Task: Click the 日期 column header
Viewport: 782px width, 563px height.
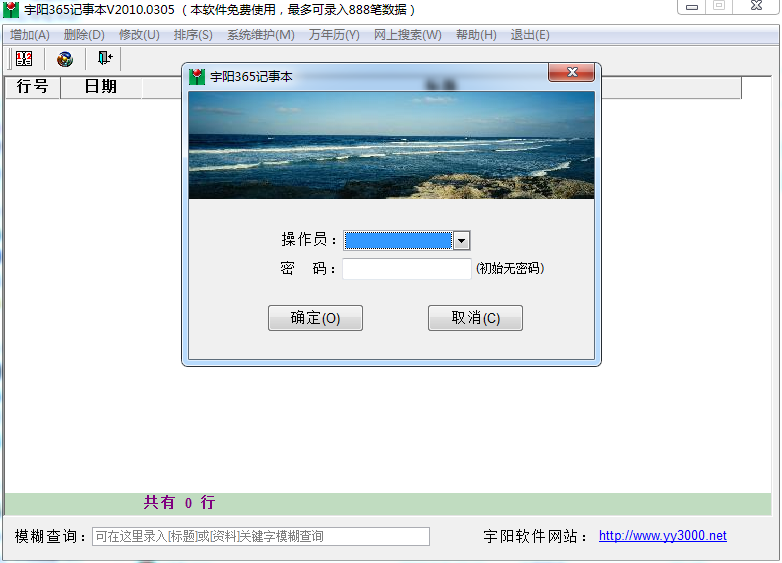Action: pyautogui.click(x=101, y=87)
